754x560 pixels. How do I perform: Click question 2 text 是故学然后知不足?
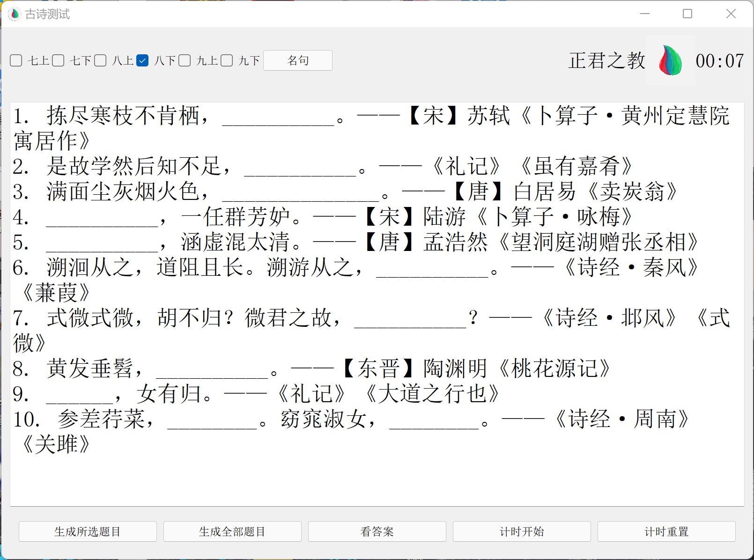click(134, 166)
